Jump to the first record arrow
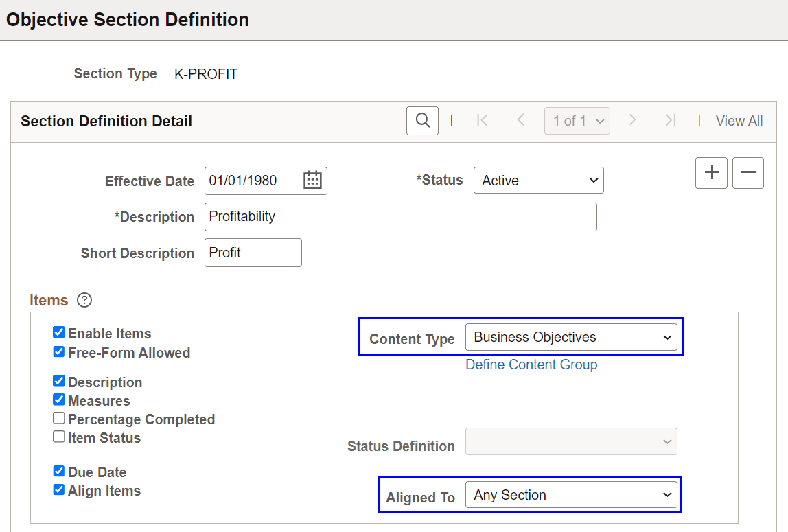This screenshot has width=788, height=532. [x=483, y=120]
